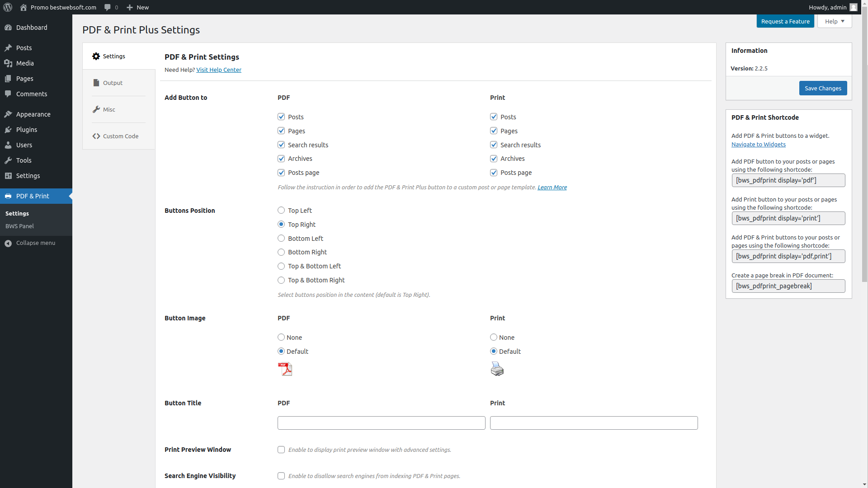Click the Request a Feature button
Screen dimensions: 868x488
(x=785, y=21)
